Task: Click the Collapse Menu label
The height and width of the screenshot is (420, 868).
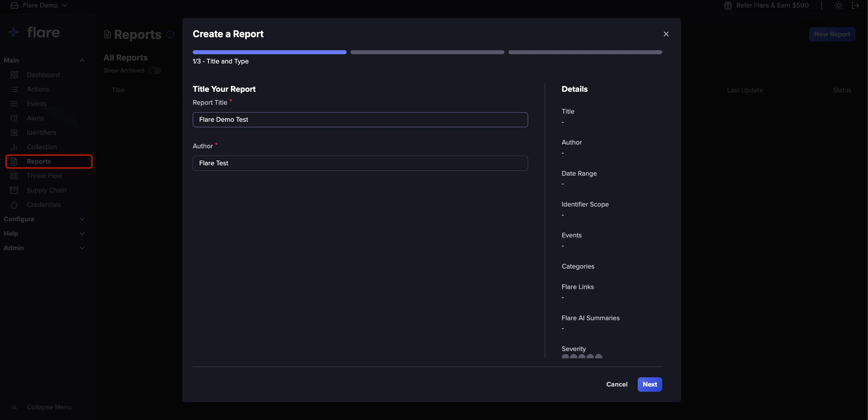Action: (49, 407)
